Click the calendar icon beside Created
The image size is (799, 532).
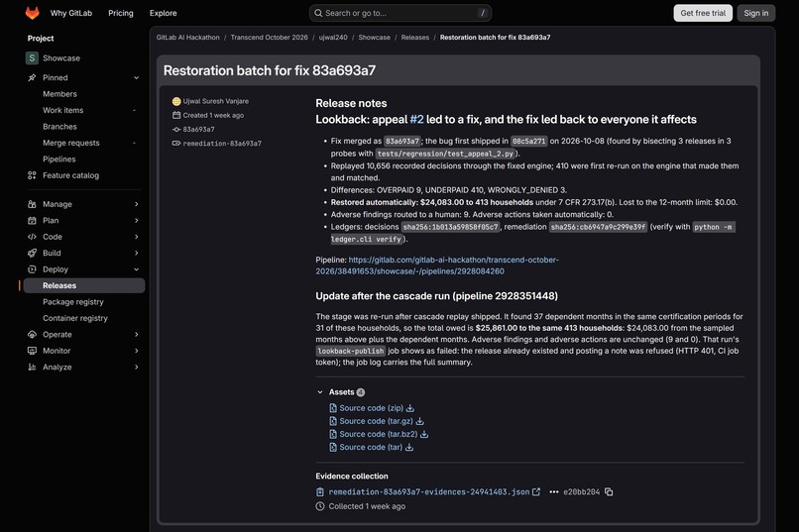176,116
